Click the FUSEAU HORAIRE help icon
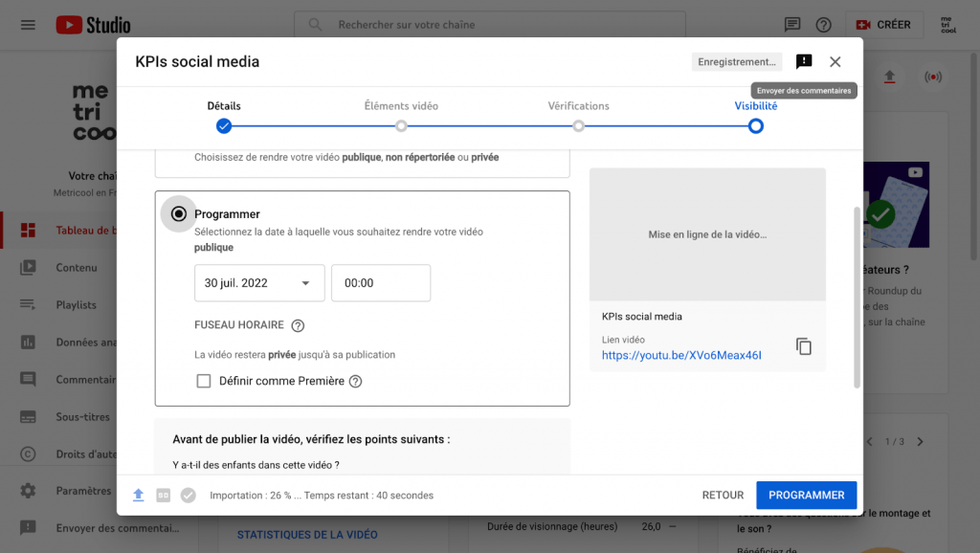 (299, 325)
